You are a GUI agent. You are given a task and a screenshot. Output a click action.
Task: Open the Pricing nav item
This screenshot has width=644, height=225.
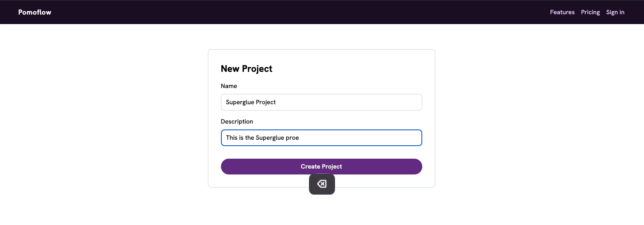[590, 12]
